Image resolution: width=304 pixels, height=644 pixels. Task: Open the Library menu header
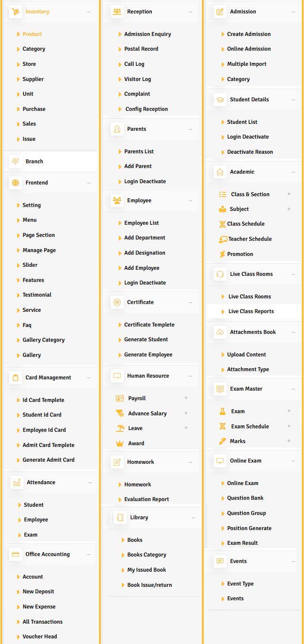[139, 518]
